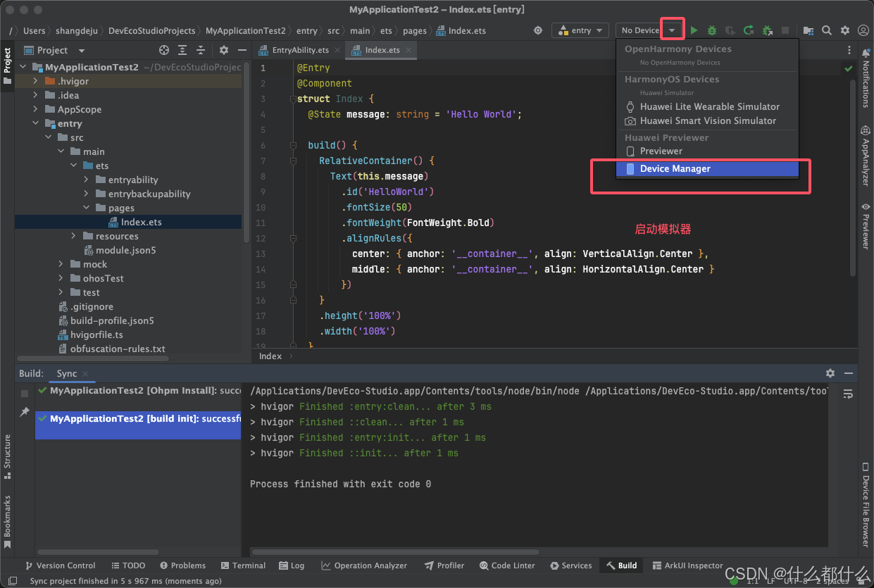Choose Previewer from the device dropdown
The height and width of the screenshot is (588, 874).
pyautogui.click(x=707, y=151)
